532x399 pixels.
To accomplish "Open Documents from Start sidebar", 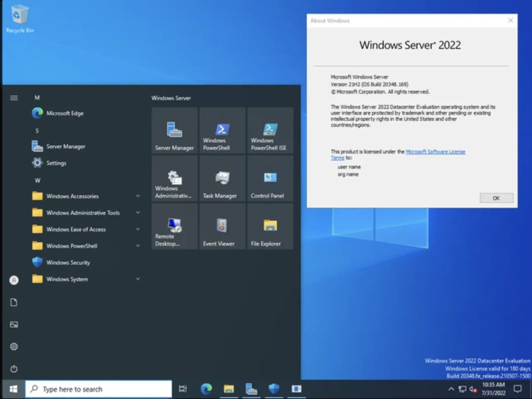I will point(14,302).
